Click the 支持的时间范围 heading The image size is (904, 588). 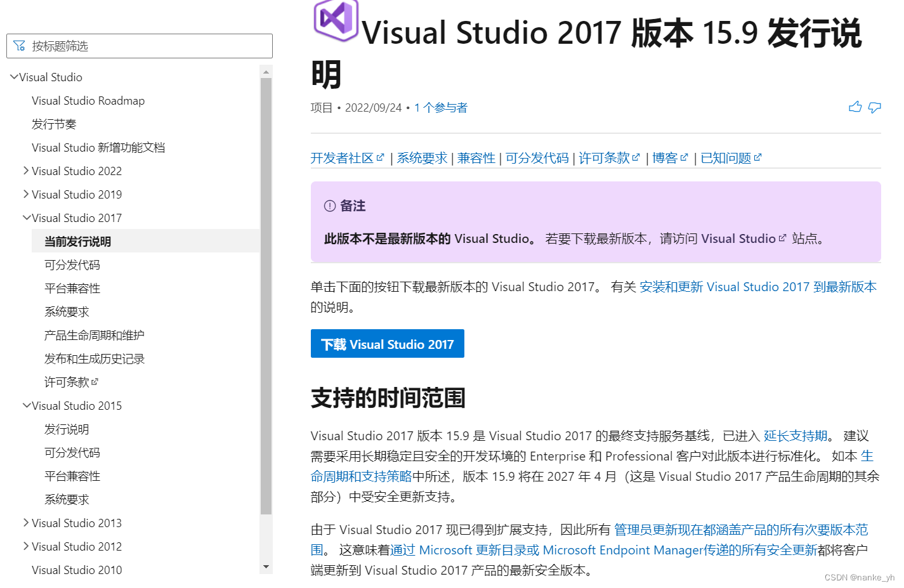[x=388, y=398]
